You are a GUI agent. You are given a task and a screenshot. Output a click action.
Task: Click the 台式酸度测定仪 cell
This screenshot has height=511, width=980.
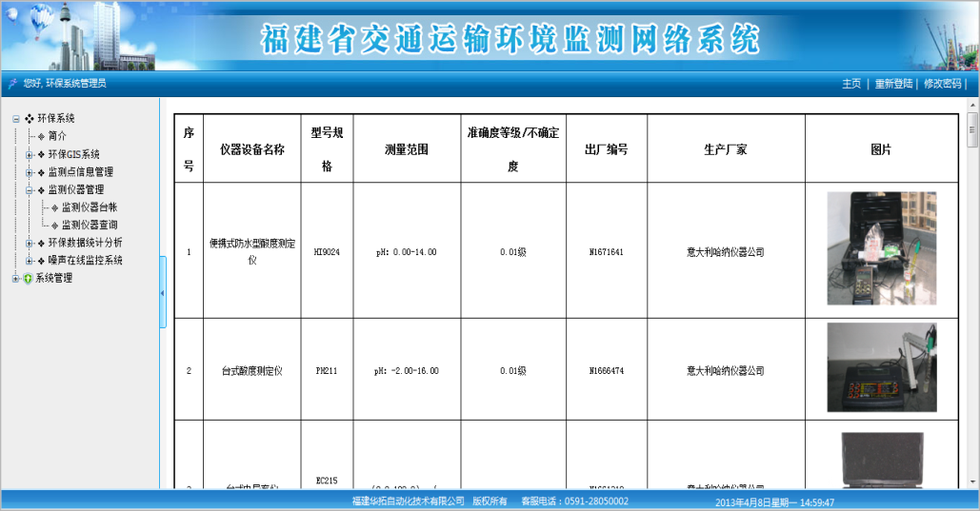click(251, 371)
